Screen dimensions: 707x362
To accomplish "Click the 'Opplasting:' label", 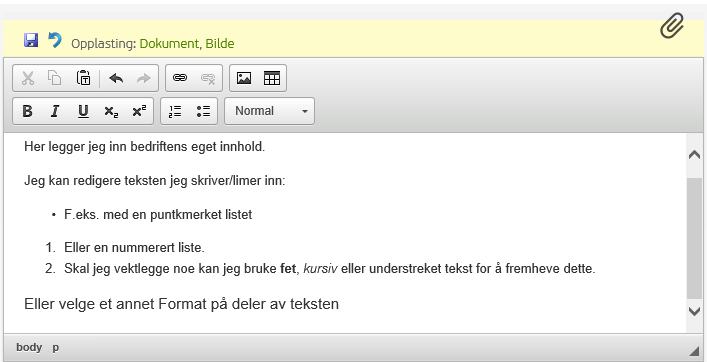I will point(104,44).
